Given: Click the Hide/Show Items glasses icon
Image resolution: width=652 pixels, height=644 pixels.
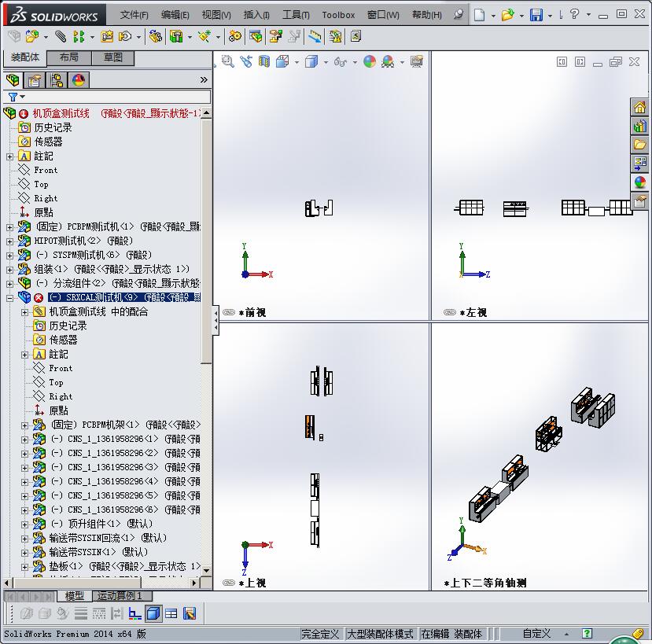Looking at the screenshot, I should click(x=340, y=62).
